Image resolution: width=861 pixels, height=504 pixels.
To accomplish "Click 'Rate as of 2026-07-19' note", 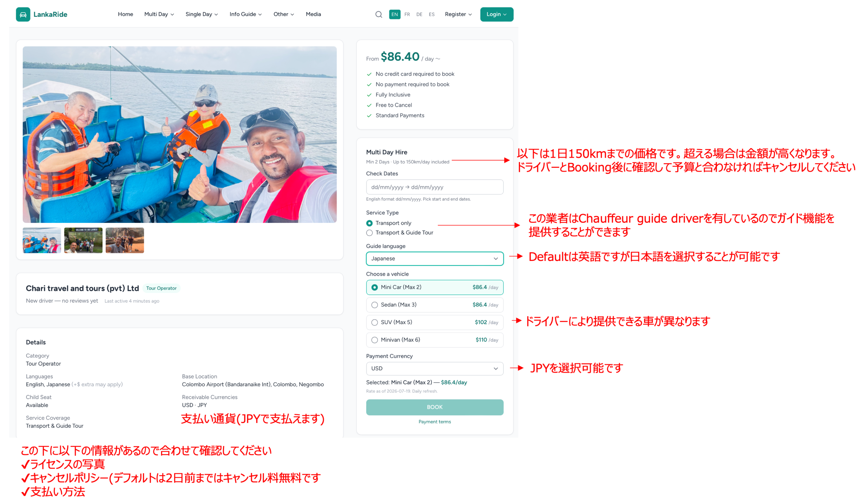I will (402, 391).
